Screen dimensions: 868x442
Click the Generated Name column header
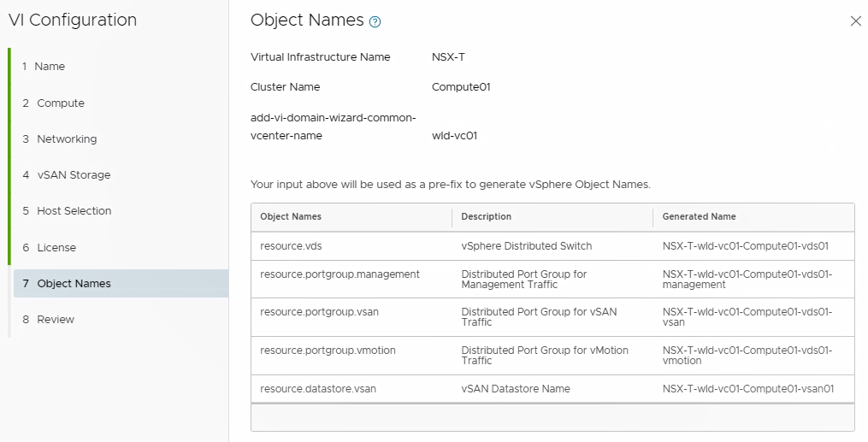tap(699, 217)
